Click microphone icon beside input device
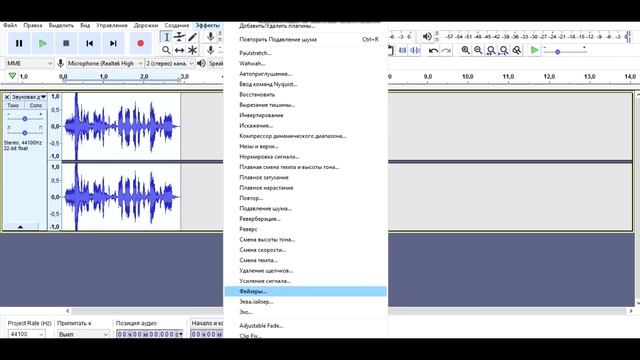This screenshot has height=360, width=640. (60, 63)
